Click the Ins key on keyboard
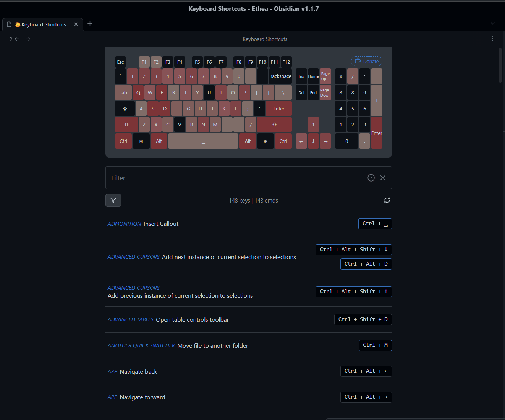This screenshot has width=505, height=420. 301,76
